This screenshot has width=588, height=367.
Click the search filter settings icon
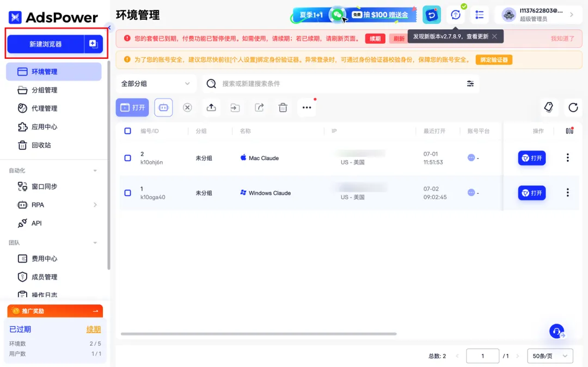[470, 84]
